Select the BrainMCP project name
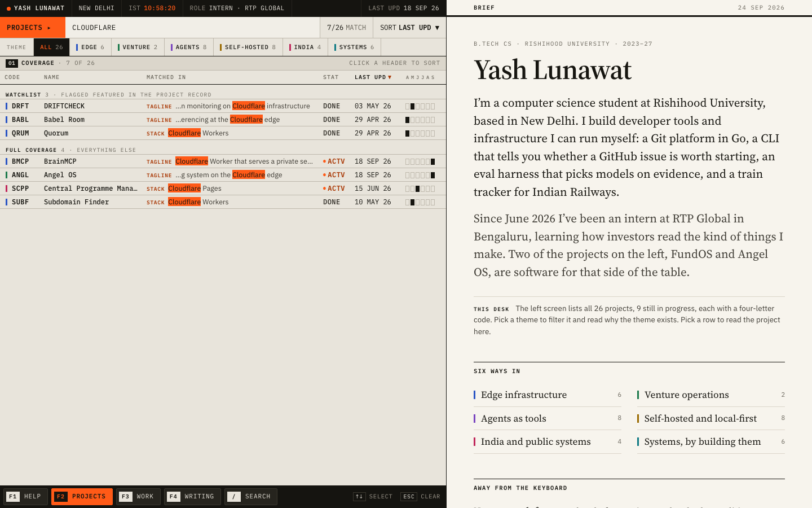 point(60,161)
